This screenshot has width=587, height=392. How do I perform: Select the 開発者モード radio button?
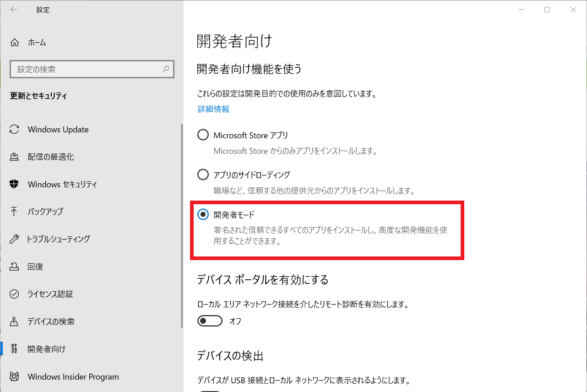tap(203, 214)
